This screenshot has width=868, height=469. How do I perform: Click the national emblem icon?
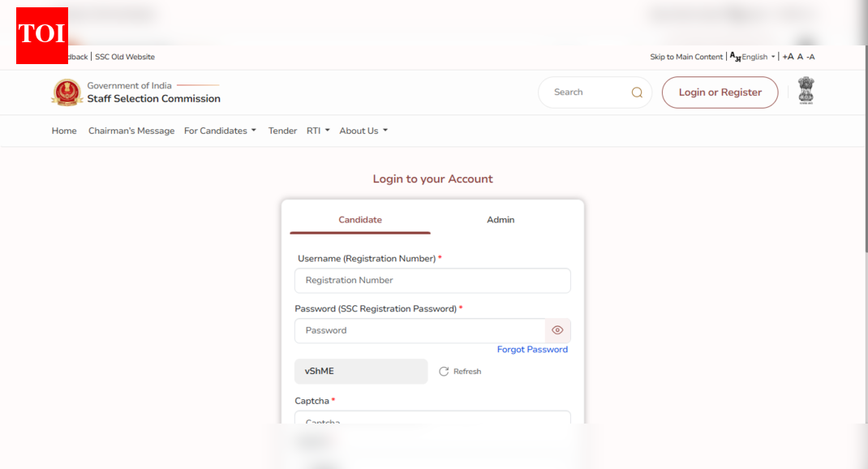point(805,91)
